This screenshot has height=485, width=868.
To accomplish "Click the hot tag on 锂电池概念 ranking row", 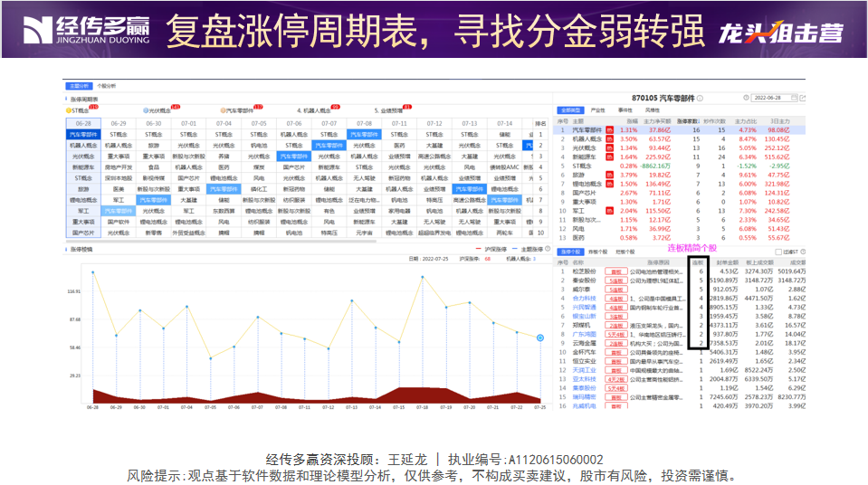I will pyautogui.click(x=609, y=184).
